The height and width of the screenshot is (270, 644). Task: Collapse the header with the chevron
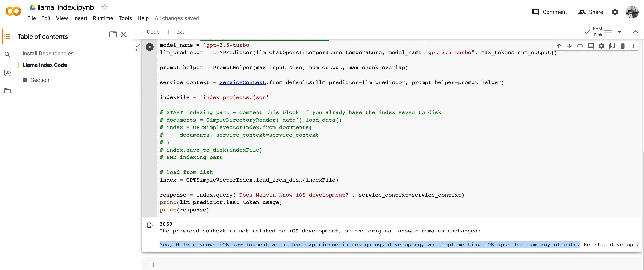pos(635,32)
